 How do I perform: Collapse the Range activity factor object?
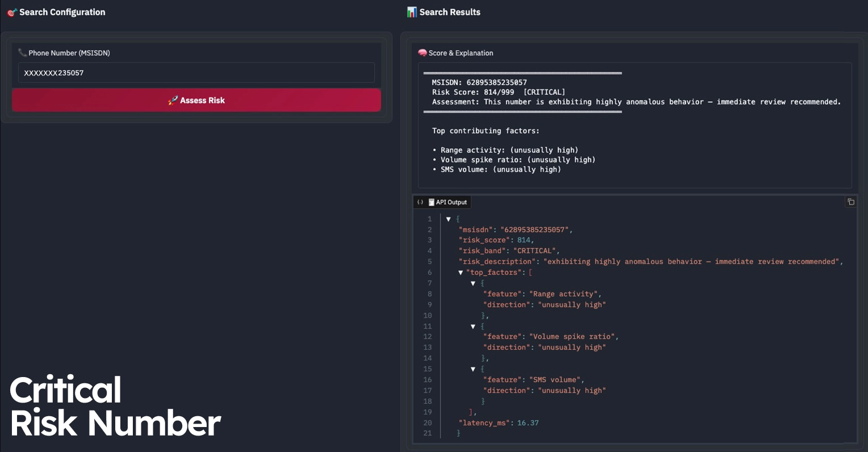pos(473,283)
